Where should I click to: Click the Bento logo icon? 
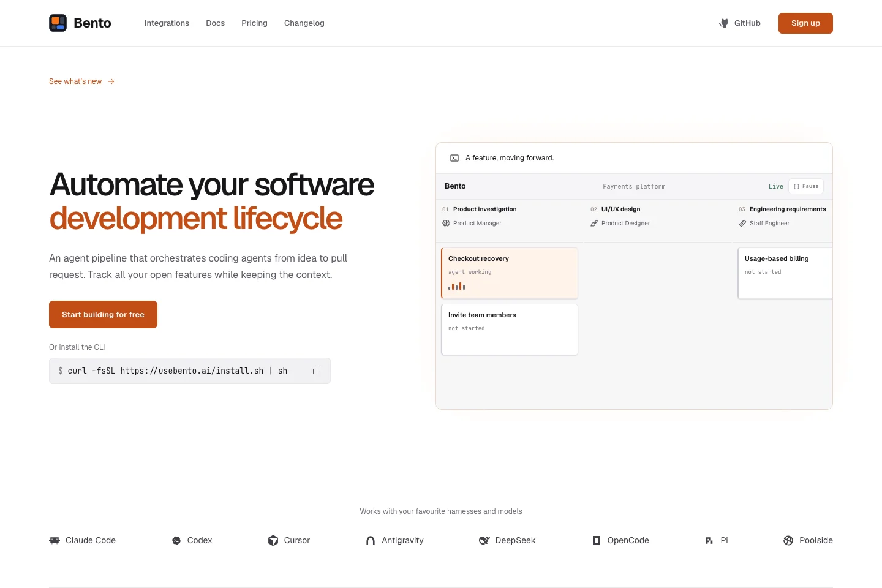pos(58,23)
